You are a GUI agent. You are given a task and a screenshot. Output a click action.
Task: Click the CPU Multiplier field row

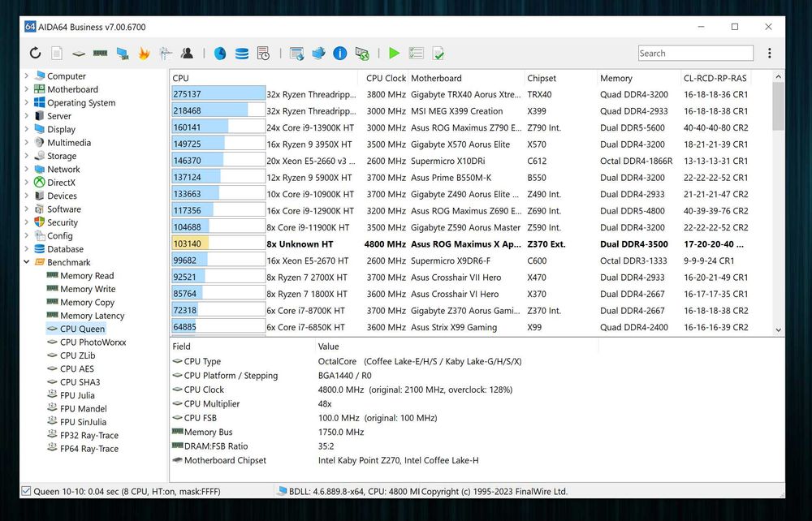tap(384, 403)
